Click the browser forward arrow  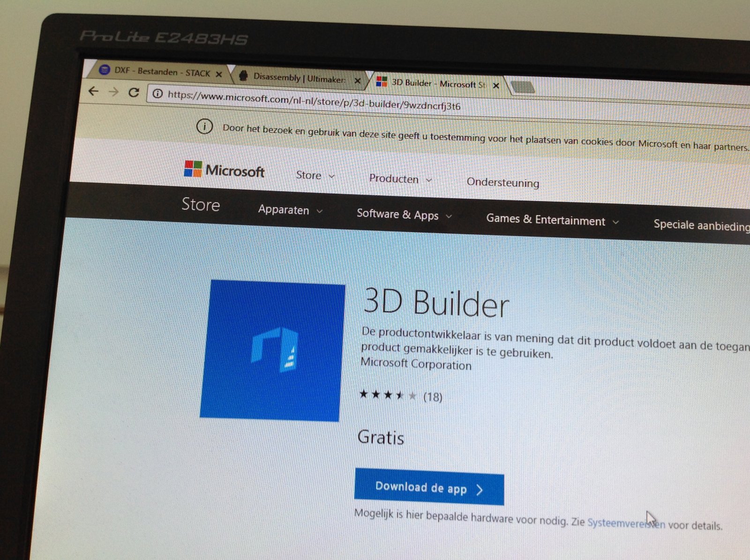tap(113, 92)
